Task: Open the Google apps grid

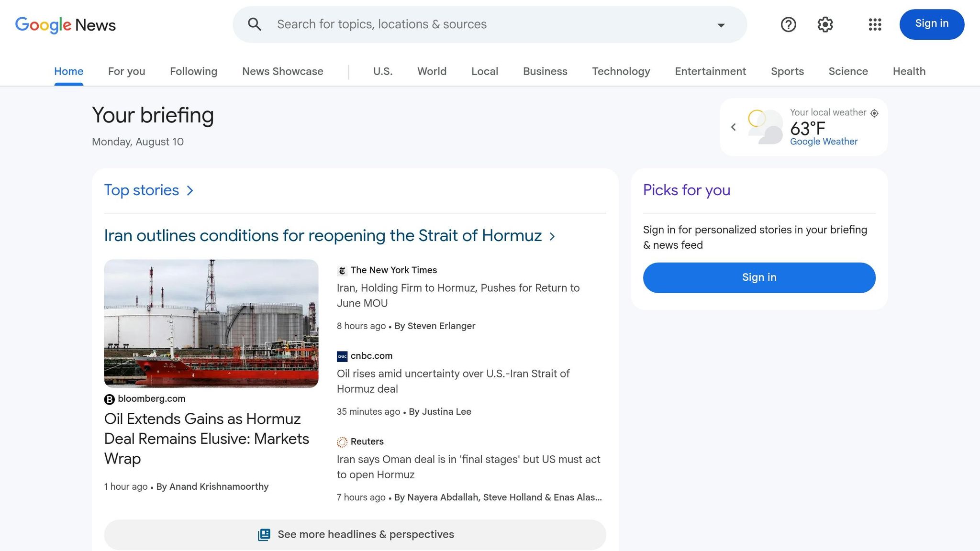Action: [875, 24]
